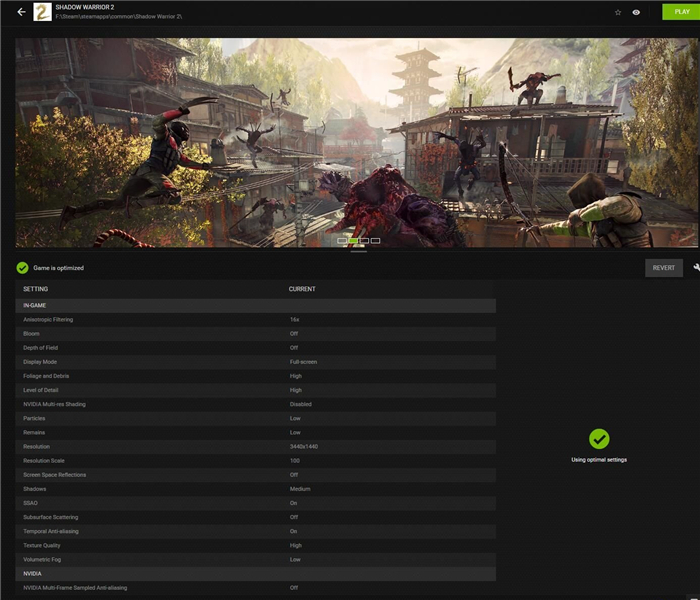The width and height of the screenshot is (700, 600).
Task: Click the CURRENT column header
Action: point(302,289)
